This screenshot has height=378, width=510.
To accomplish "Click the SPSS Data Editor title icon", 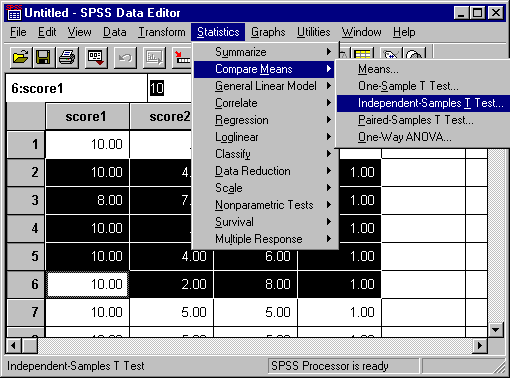I will pyautogui.click(x=14, y=13).
